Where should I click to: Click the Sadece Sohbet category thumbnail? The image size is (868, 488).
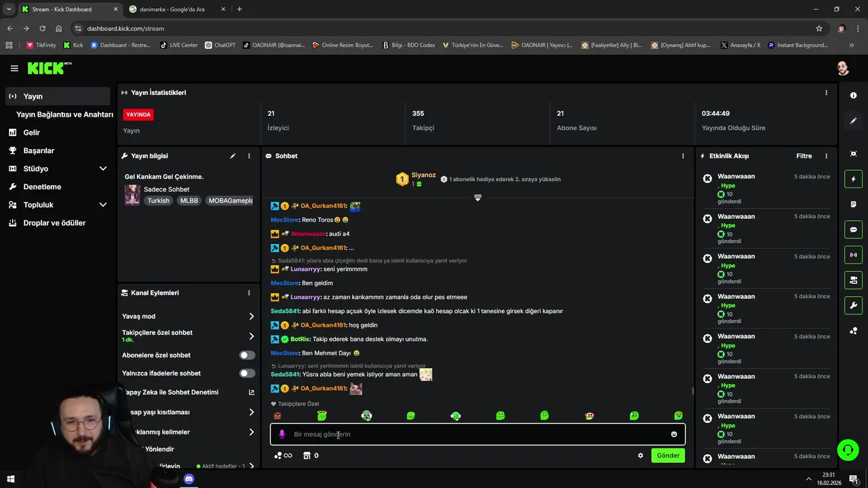[132, 195]
